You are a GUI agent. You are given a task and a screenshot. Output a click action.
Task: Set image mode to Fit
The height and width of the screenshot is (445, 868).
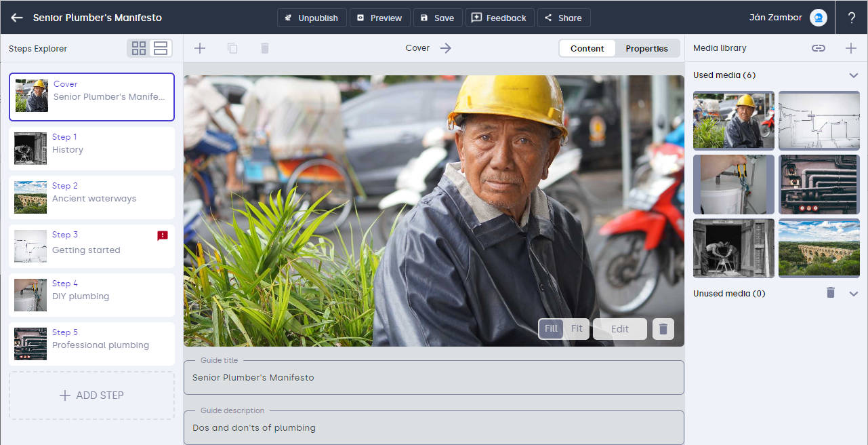click(577, 329)
